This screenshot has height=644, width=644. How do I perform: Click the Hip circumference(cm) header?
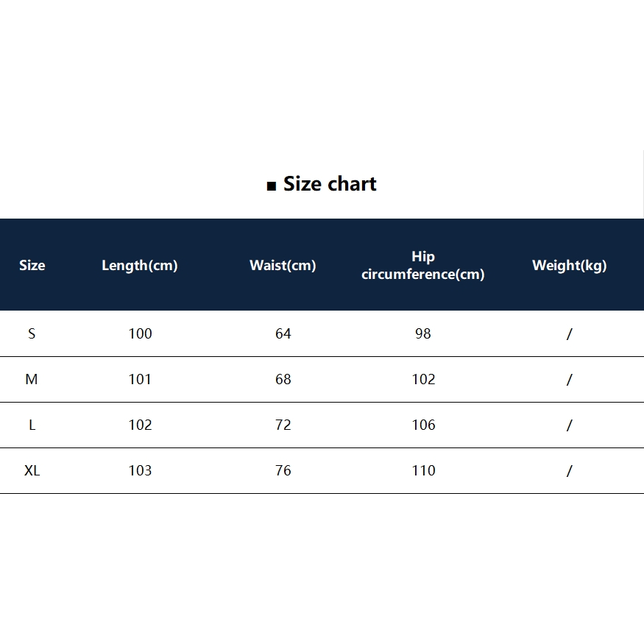coord(423,266)
